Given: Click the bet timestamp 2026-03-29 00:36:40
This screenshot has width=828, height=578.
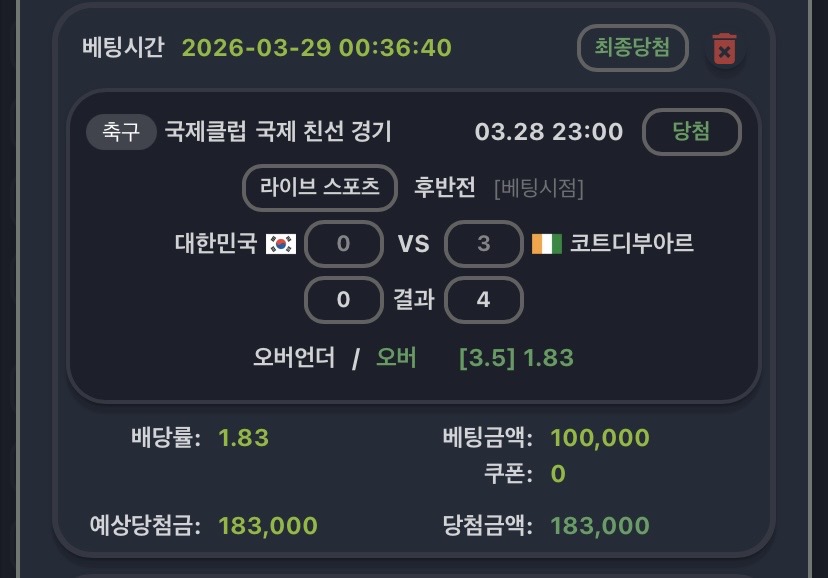Looking at the screenshot, I should click(x=317, y=48).
